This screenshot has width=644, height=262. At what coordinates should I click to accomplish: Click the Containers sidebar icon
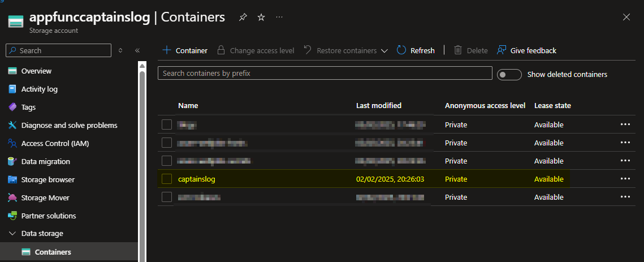(26, 252)
